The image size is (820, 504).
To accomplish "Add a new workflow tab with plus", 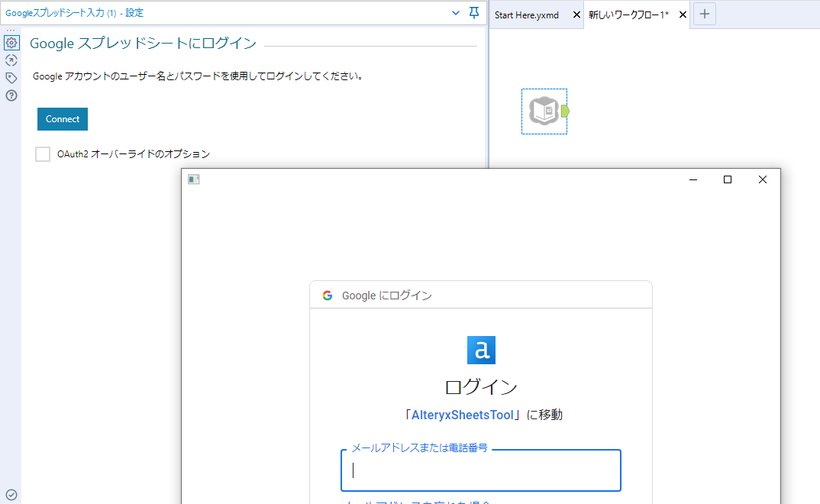I will pos(705,14).
